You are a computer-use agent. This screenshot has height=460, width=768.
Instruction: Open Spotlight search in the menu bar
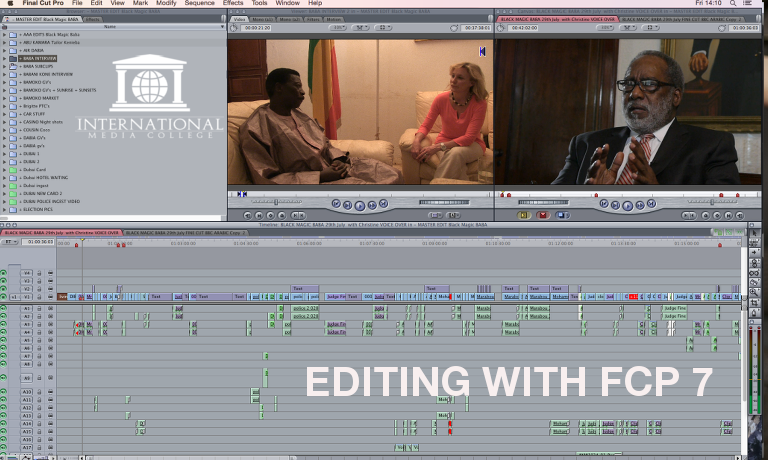pyautogui.click(x=733, y=3)
